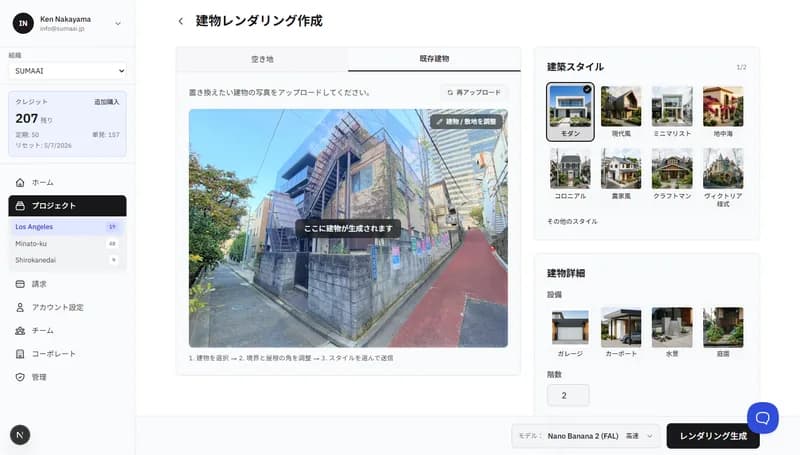The image size is (800, 455).
Task: Click the home icon in sidebar
Action: coord(20,182)
